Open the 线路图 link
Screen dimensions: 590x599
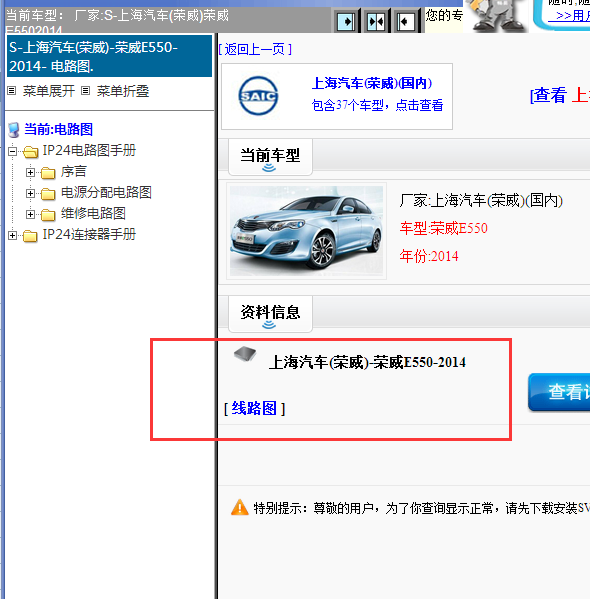[x=254, y=408]
